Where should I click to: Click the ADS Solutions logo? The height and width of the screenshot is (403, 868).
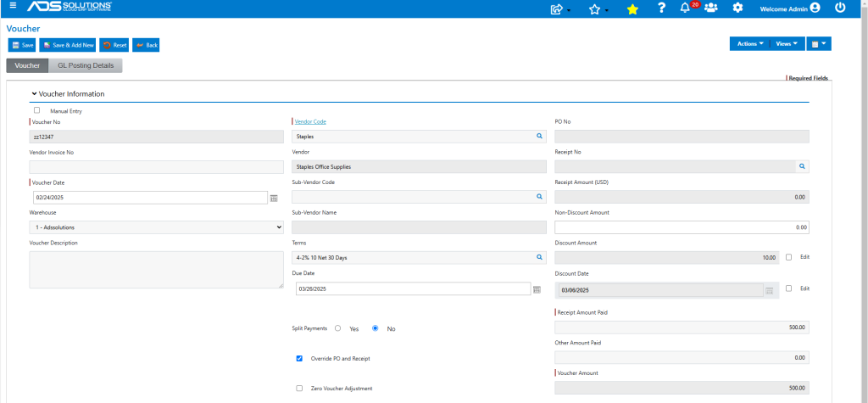pyautogui.click(x=70, y=7)
